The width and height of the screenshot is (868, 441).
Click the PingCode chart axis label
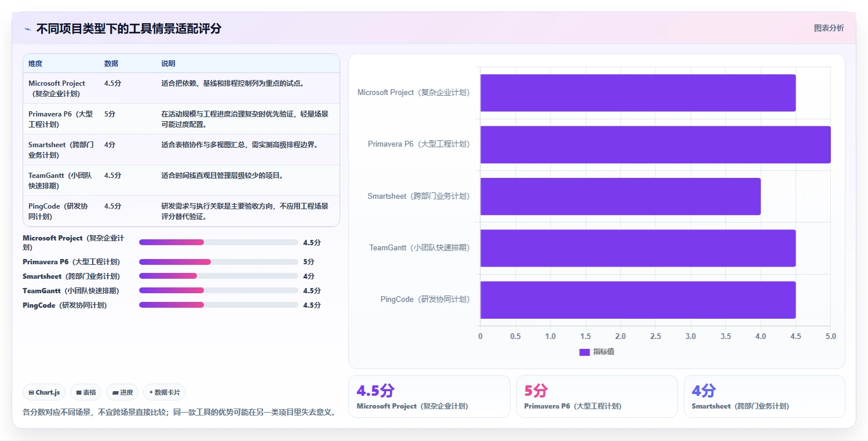(425, 300)
